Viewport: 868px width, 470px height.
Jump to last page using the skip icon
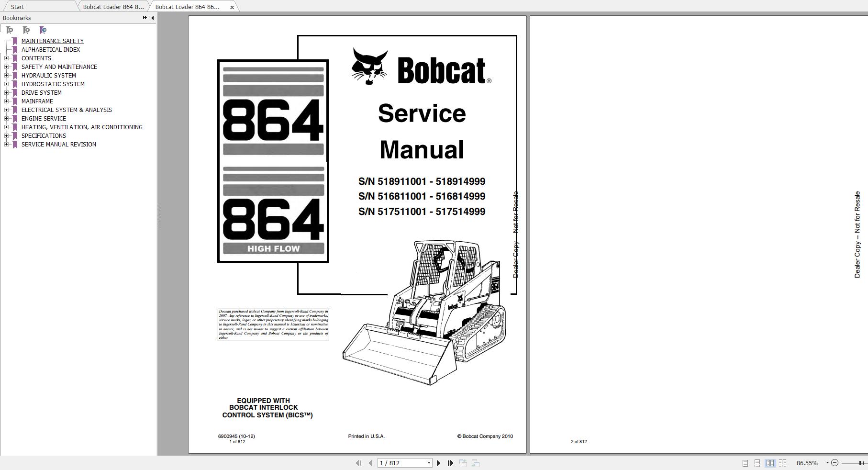point(450,463)
